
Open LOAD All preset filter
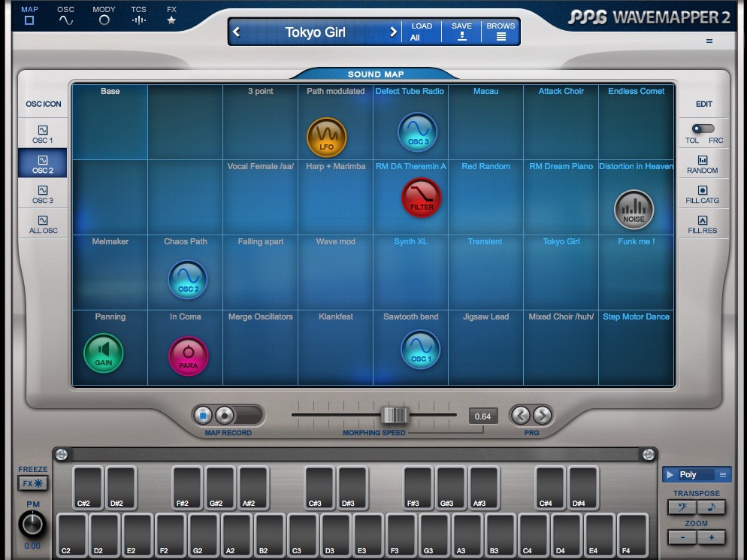click(x=421, y=32)
